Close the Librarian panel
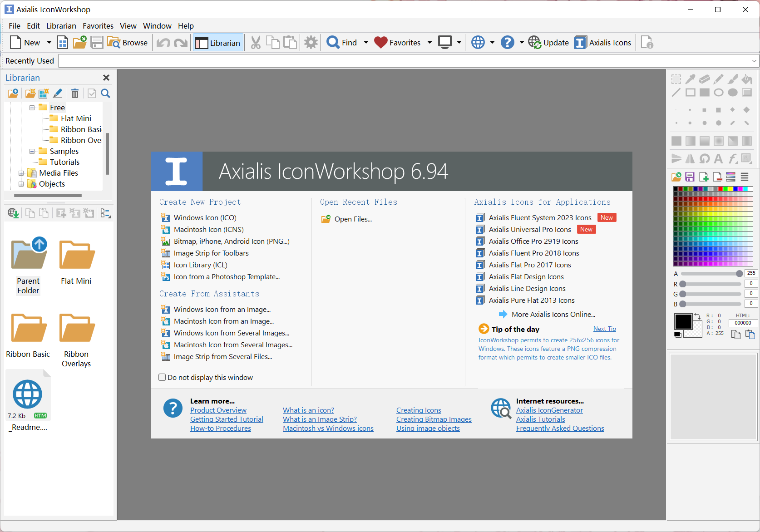 click(x=106, y=78)
